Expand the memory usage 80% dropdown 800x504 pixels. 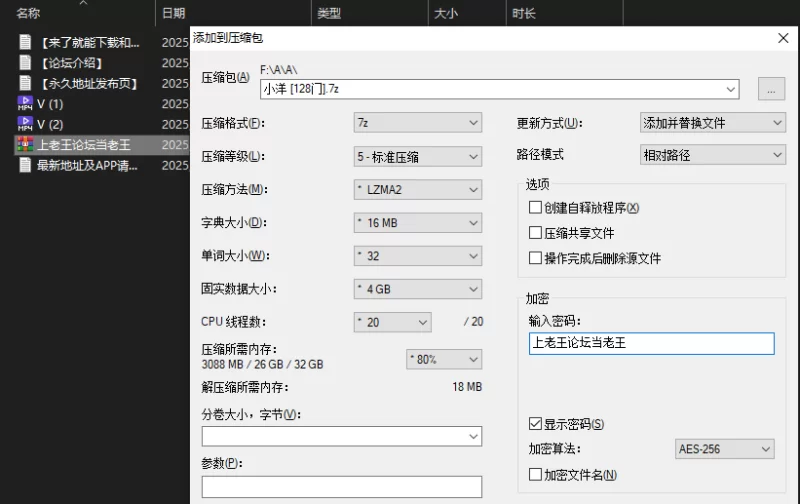[444, 359]
